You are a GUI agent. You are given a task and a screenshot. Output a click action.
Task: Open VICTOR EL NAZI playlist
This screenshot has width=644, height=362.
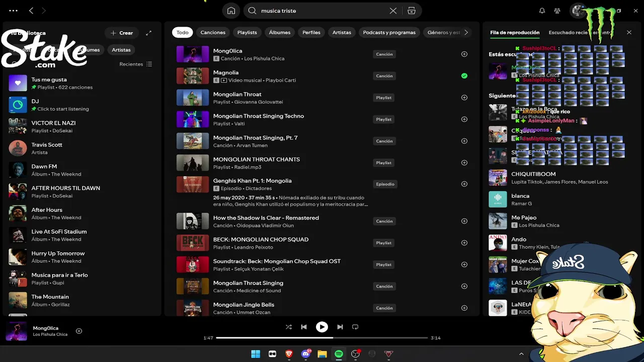[x=83, y=126]
